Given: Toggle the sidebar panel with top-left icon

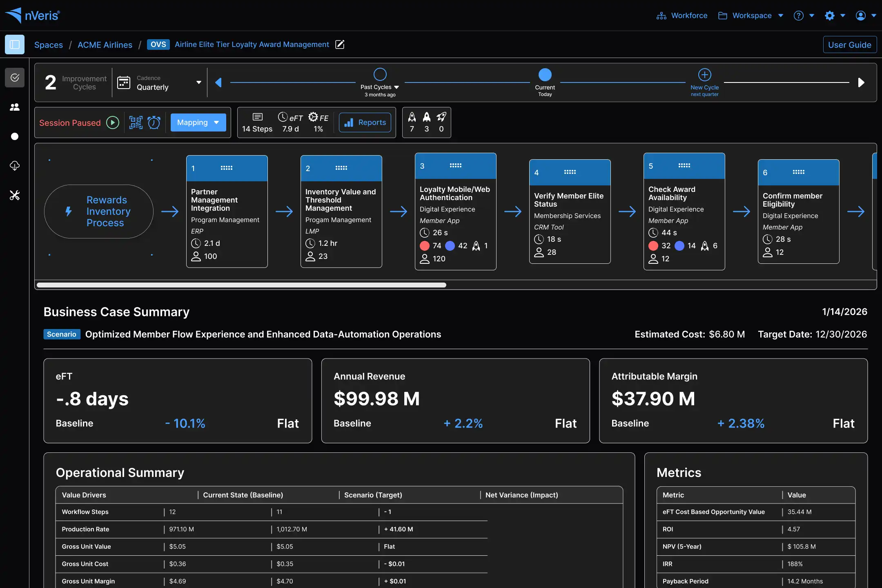Looking at the screenshot, I should (14, 44).
